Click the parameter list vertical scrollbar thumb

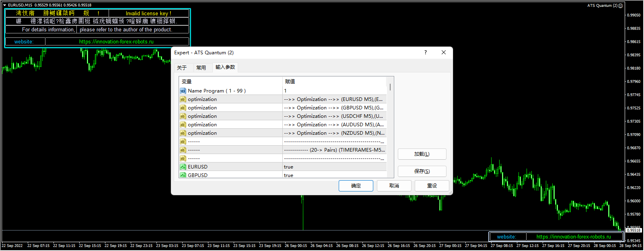pos(390,87)
